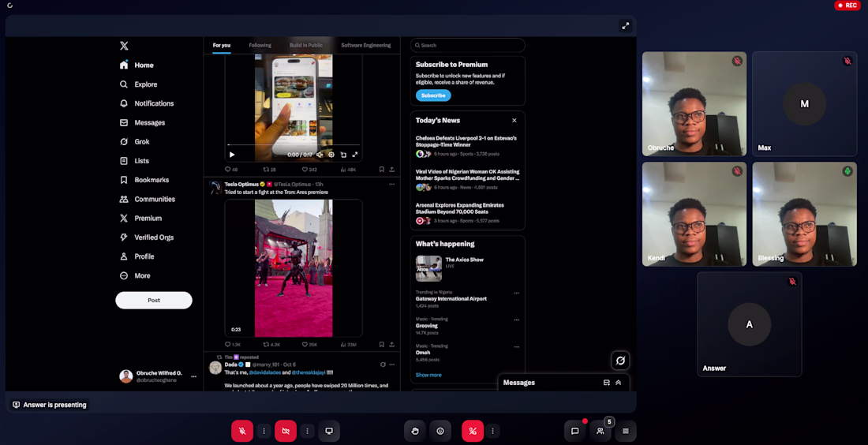Screen dimensions: 868x445
Task: Click the share screen monitor icon
Action: [x=329, y=431]
